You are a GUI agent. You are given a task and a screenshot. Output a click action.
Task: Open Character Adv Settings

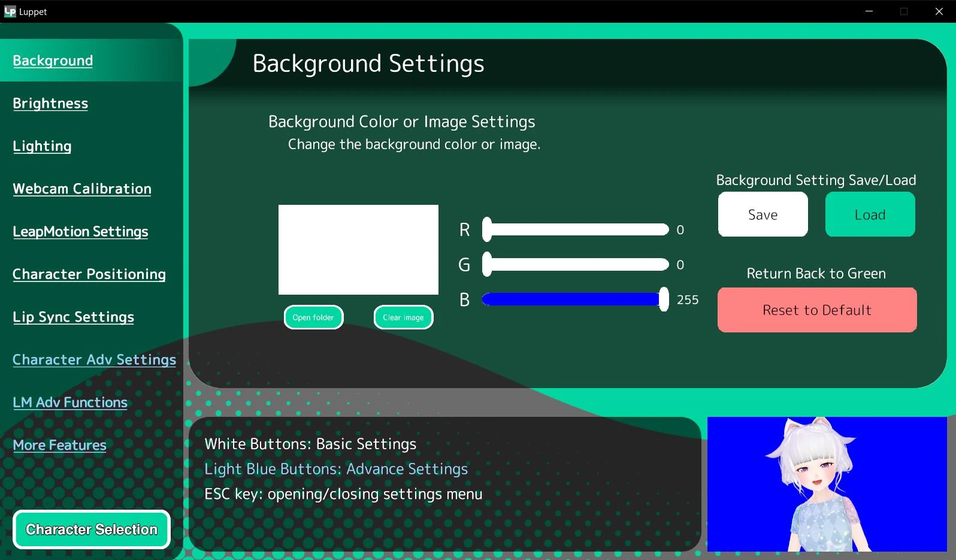pos(94,359)
